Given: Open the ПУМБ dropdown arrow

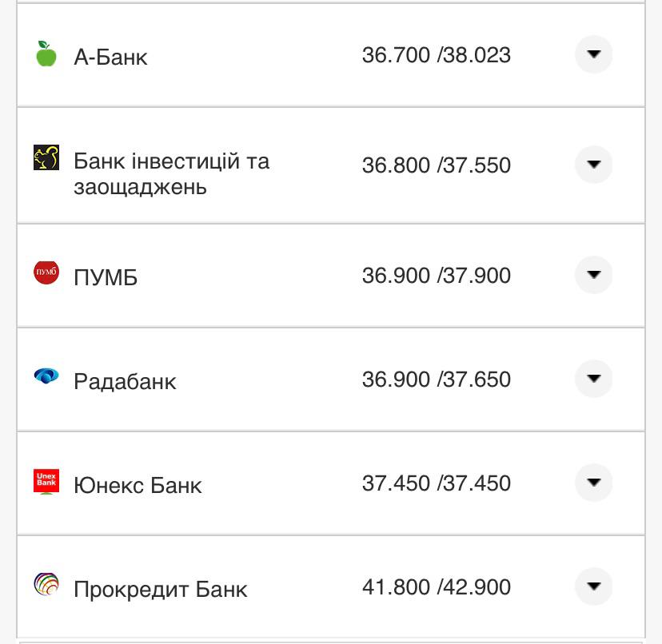Looking at the screenshot, I should coord(593,275).
